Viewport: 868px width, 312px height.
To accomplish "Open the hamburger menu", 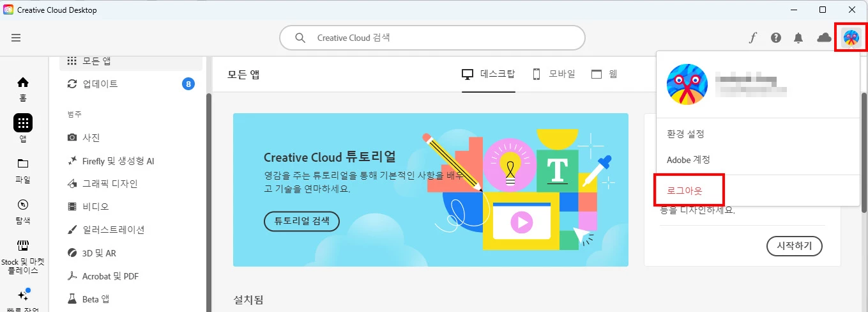I will 16,38.
